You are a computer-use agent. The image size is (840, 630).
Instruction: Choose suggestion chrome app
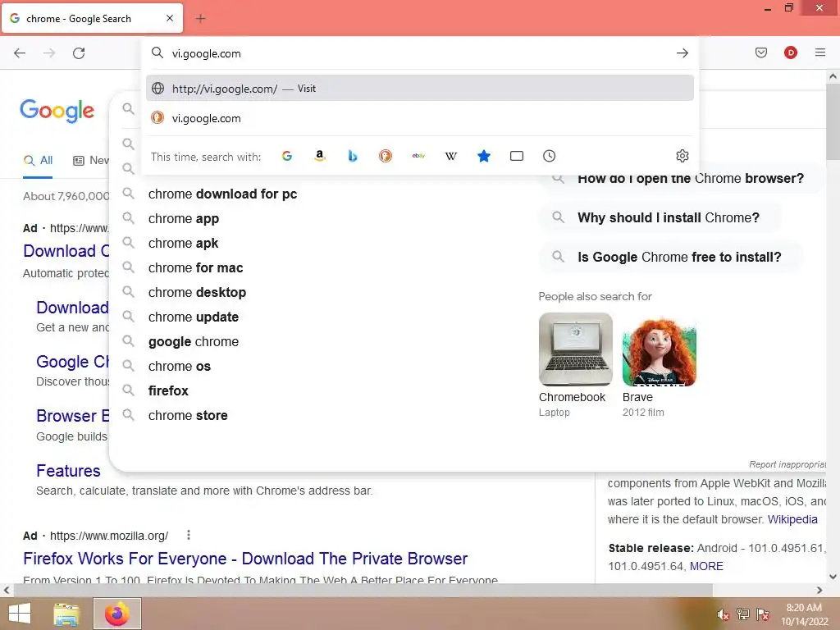pos(184,218)
